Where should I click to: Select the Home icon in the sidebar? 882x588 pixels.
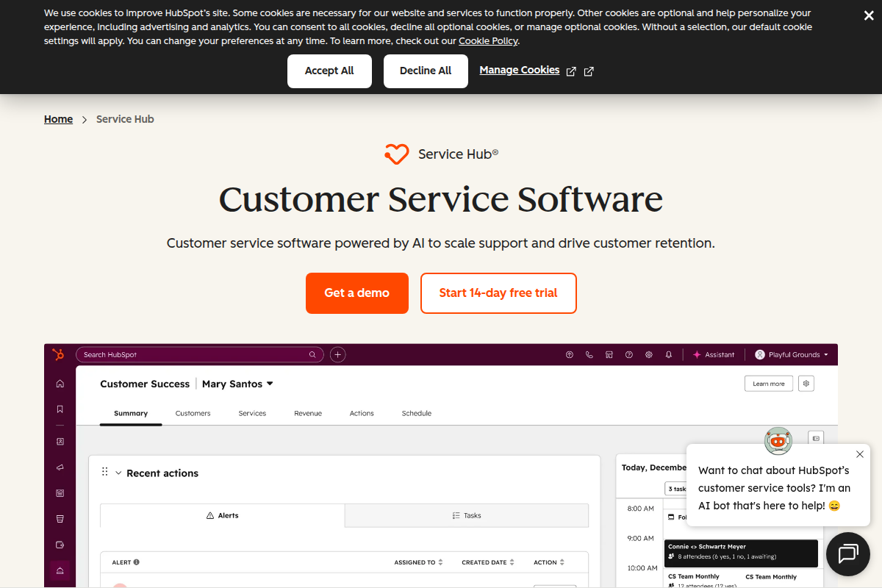click(60, 383)
